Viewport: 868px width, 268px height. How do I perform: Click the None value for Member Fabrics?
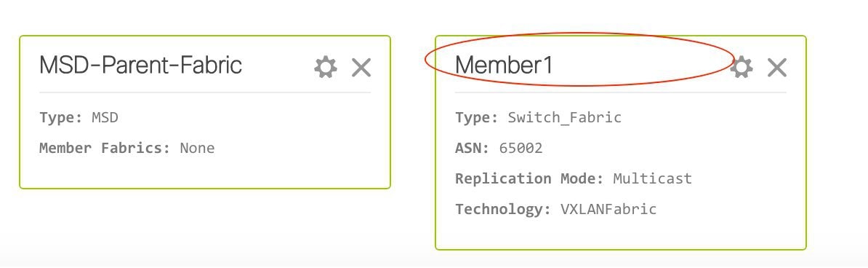point(197,148)
